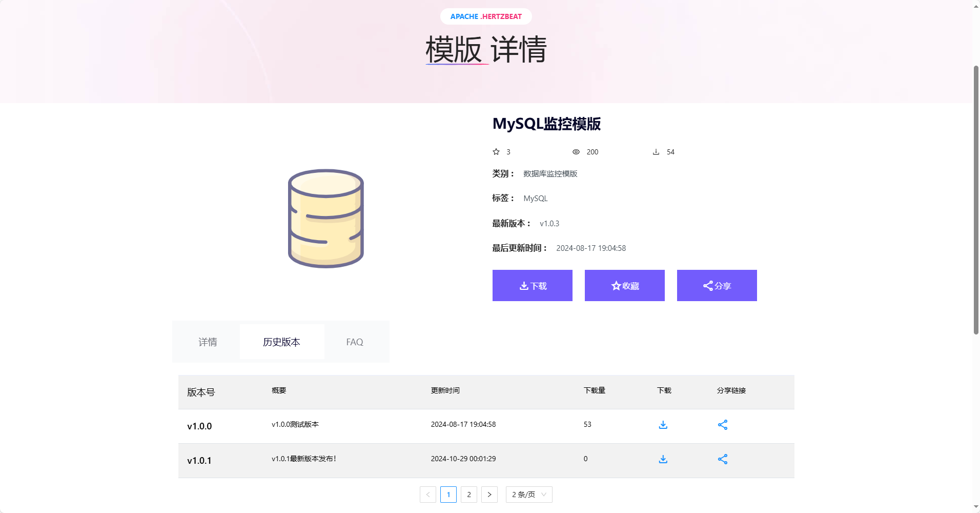Select the 历史版本 tab
Screen dimensions: 980x513
point(281,342)
